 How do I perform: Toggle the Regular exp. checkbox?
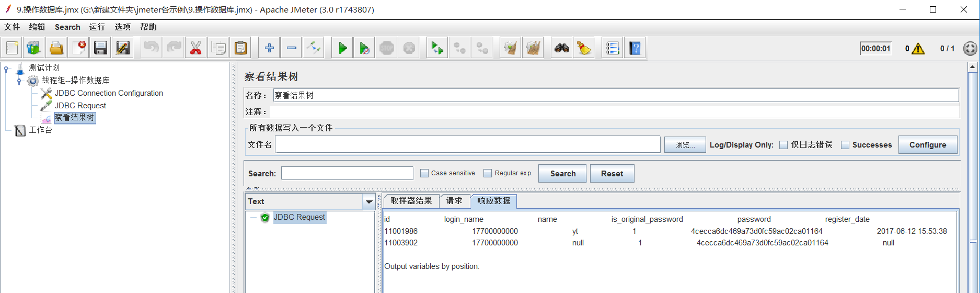tap(488, 173)
